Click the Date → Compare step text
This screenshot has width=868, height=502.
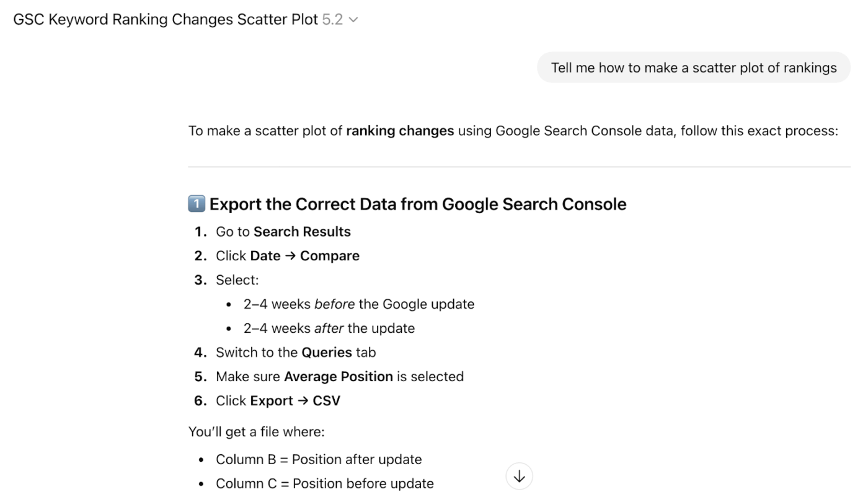point(287,255)
